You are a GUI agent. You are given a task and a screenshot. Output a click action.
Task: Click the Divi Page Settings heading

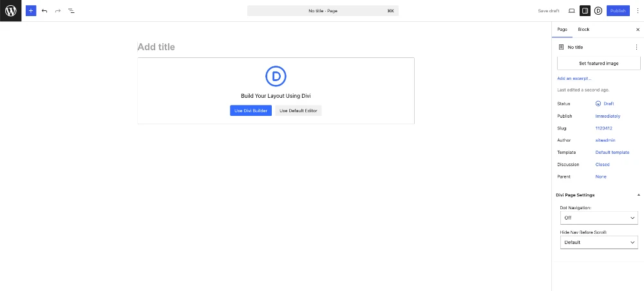pyautogui.click(x=575, y=195)
